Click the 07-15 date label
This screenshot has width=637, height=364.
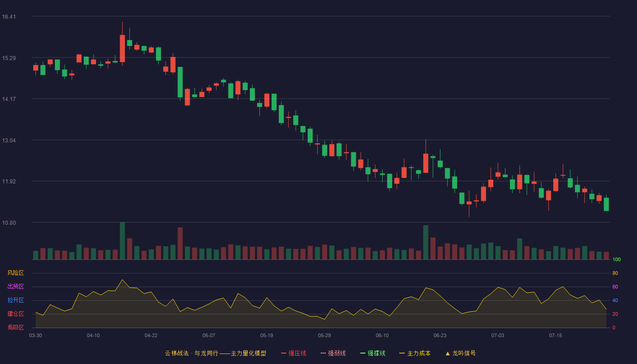tap(556, 335)
